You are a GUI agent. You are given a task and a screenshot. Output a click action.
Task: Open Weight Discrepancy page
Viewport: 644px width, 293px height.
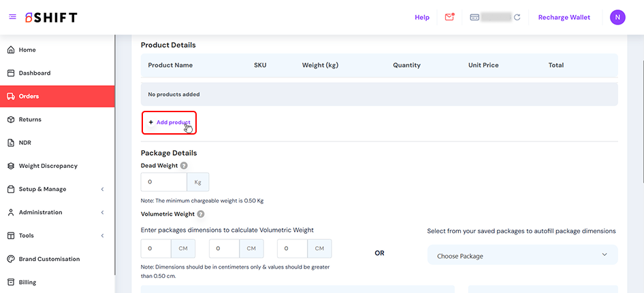48,166
